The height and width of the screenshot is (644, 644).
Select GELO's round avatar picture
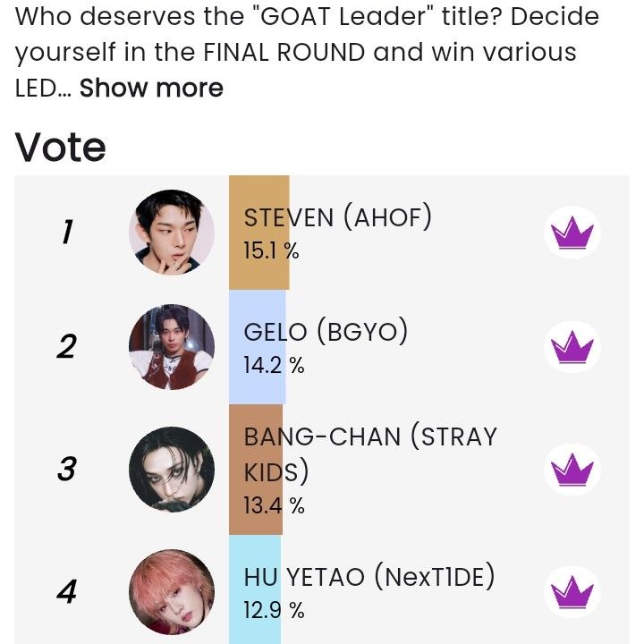click(172, 346)
